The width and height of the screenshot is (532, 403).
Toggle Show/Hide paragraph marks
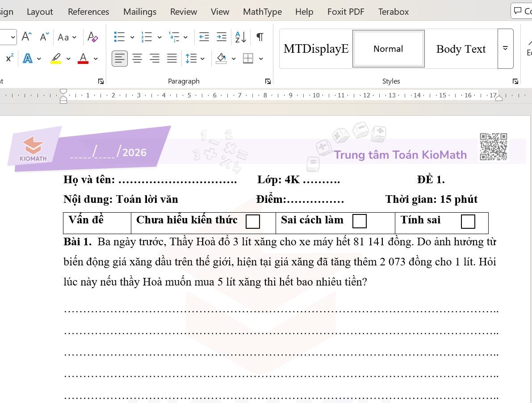click(260, 37)
